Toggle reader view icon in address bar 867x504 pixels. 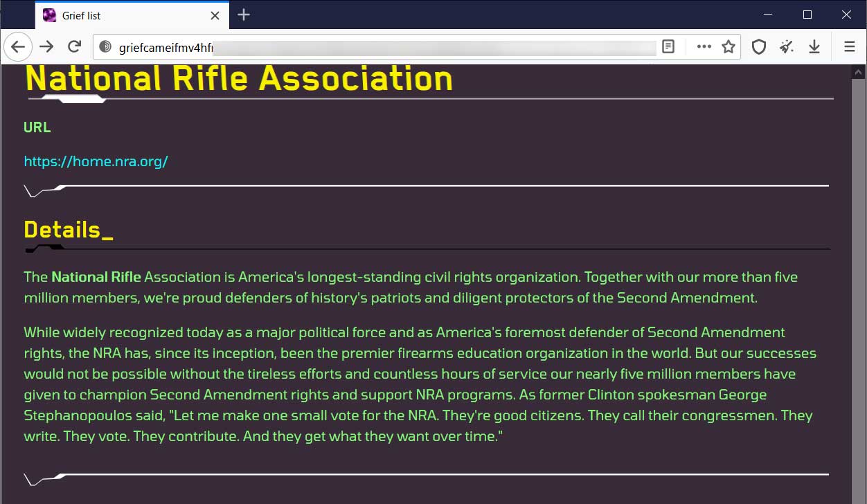(668, 46)
